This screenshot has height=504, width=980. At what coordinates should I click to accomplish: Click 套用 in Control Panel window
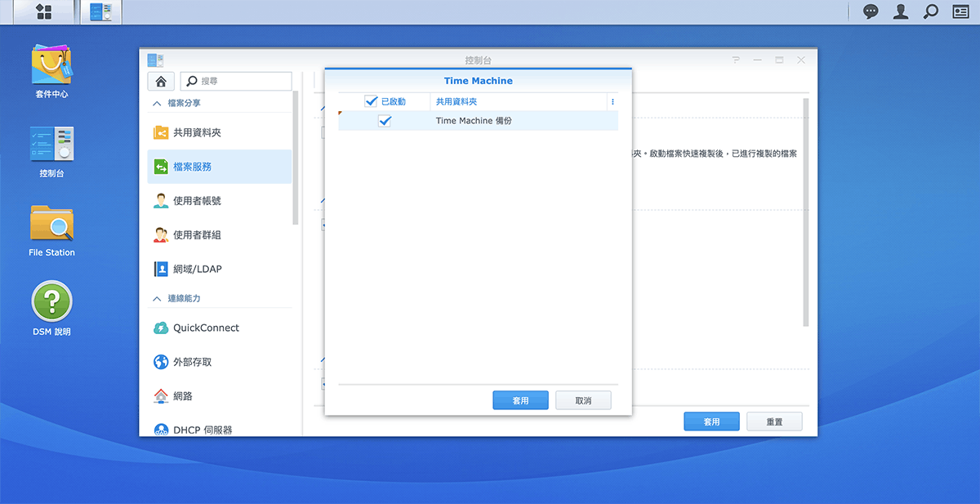coord(711,421)
